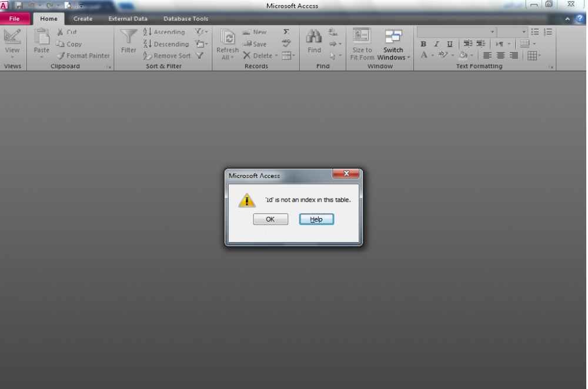
Task: Click the background fill color bucket
Action: (x=463, y=55)
